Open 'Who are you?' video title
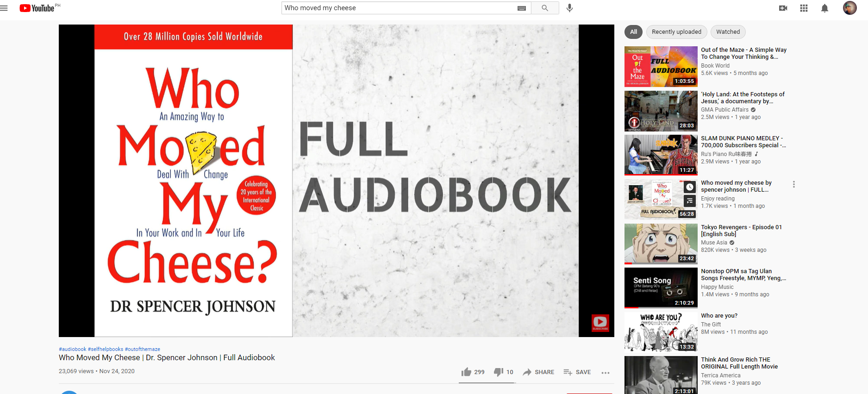The width and height of the screenshot is (868, 394). (x=719, y=316)
